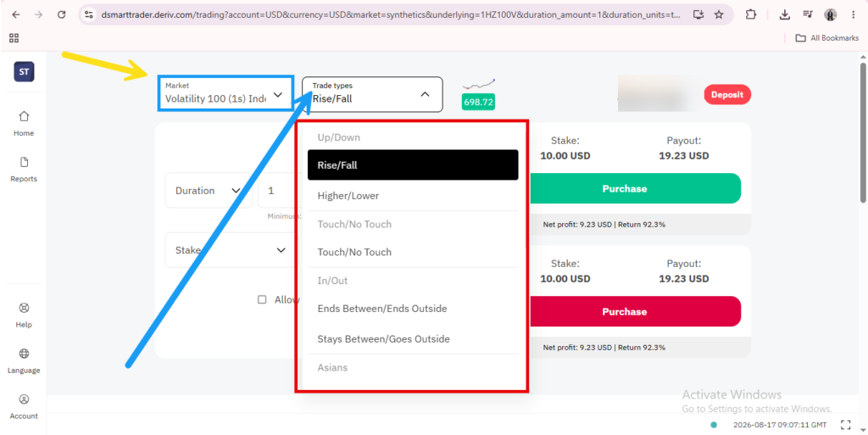
Task: Click the green Purchase button
Action: [x=636, y=188]
